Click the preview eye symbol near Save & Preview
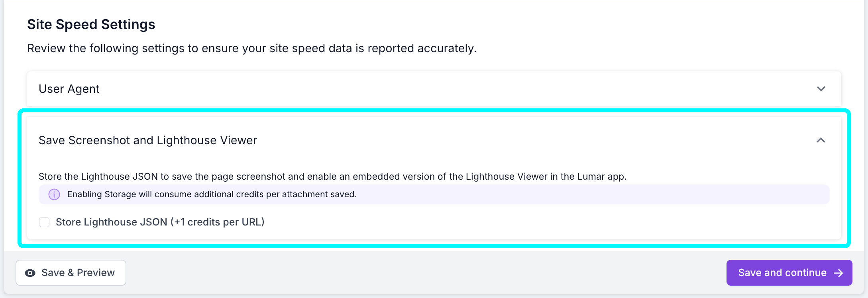The height and width of the screenshot is (298, 868). point(30,273)
